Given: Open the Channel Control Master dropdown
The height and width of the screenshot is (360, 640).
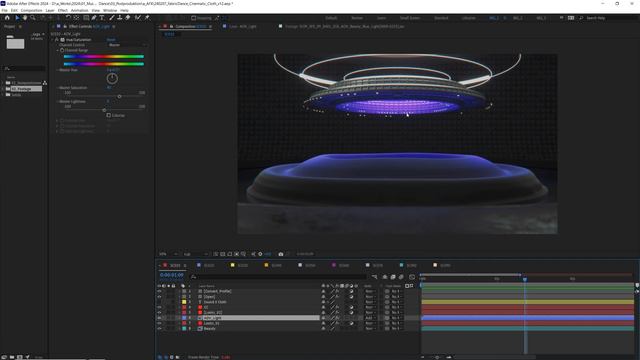Looking at the screenshot, I should (127, 45).
